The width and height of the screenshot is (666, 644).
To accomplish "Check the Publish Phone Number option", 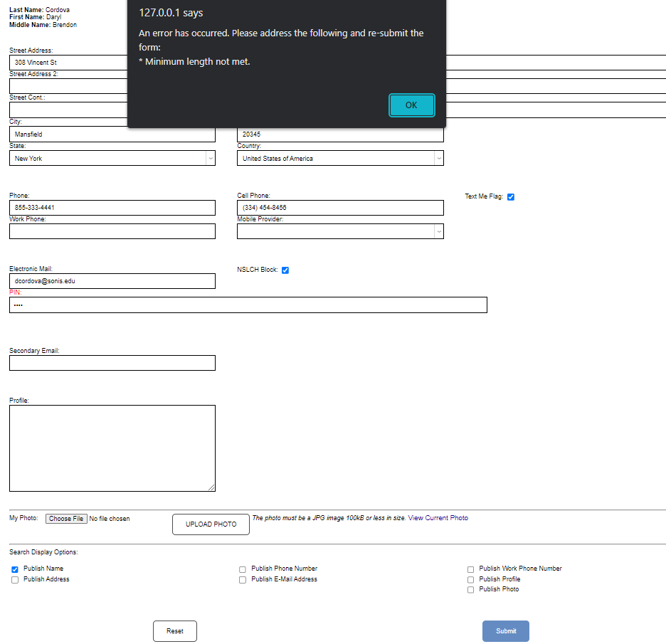I will click(x=243, y=569).
